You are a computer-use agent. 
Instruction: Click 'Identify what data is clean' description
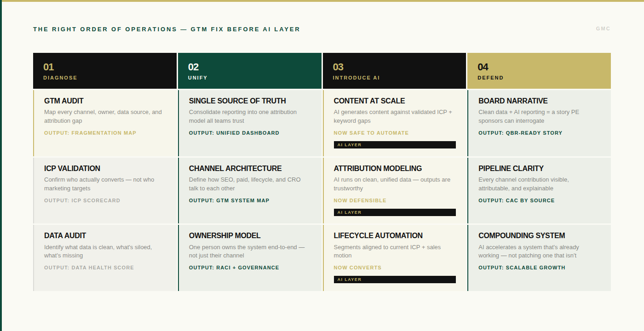click(x=98, y=251)
